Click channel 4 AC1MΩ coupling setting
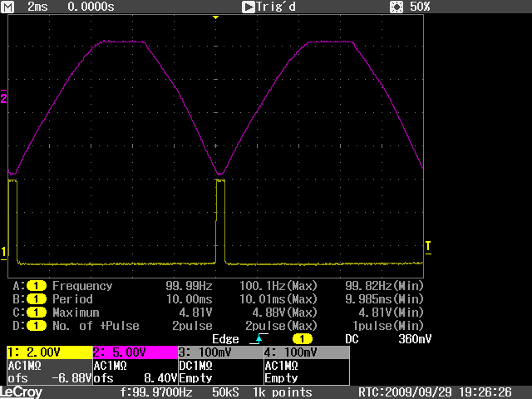 [281, 366]
